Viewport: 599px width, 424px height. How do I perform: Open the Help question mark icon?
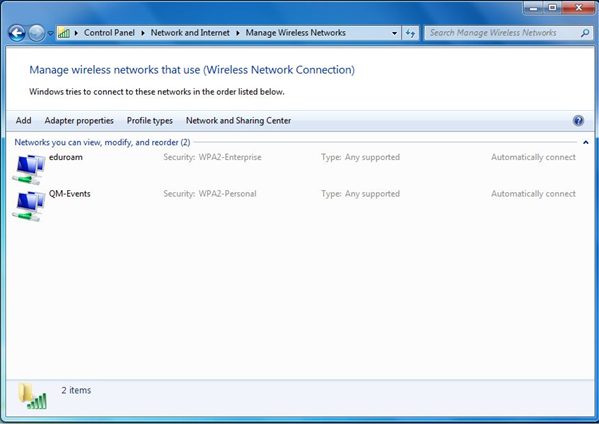pos(578,121)
